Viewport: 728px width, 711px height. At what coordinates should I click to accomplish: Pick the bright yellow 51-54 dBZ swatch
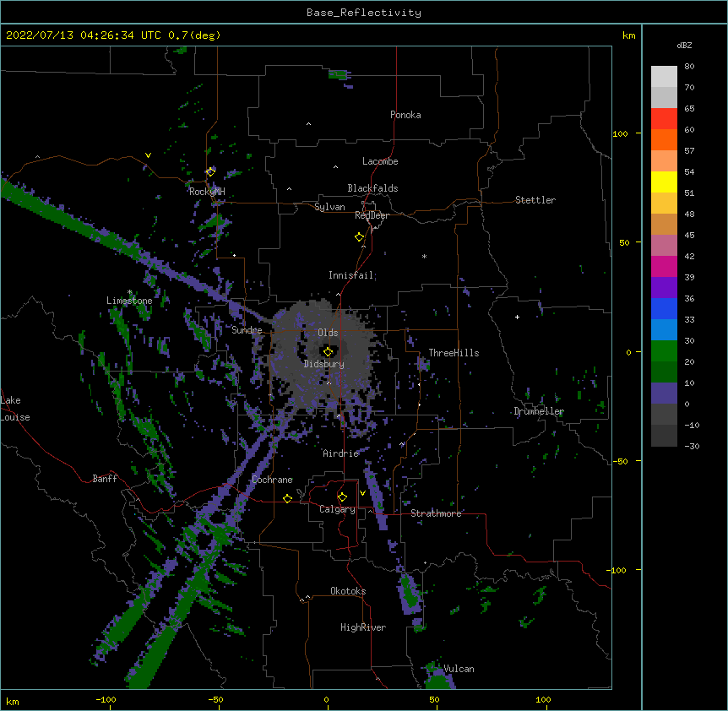point(664,182)
